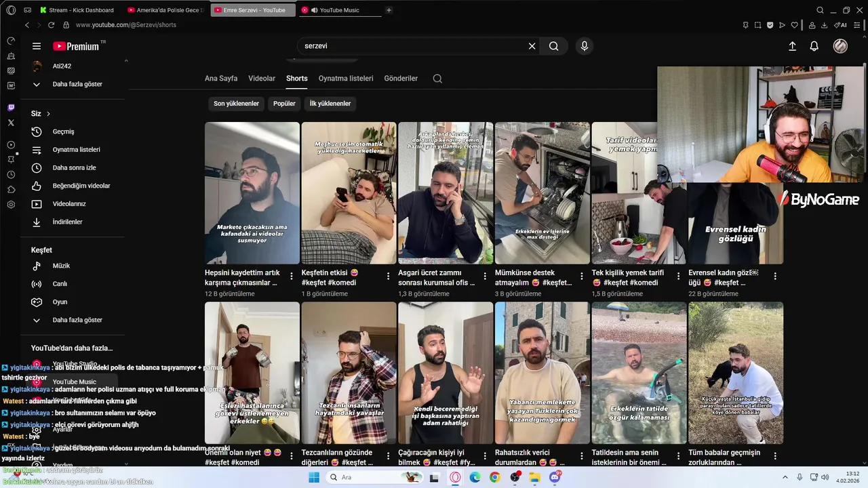Reload the page with the refresh icon

click(51, 25)
